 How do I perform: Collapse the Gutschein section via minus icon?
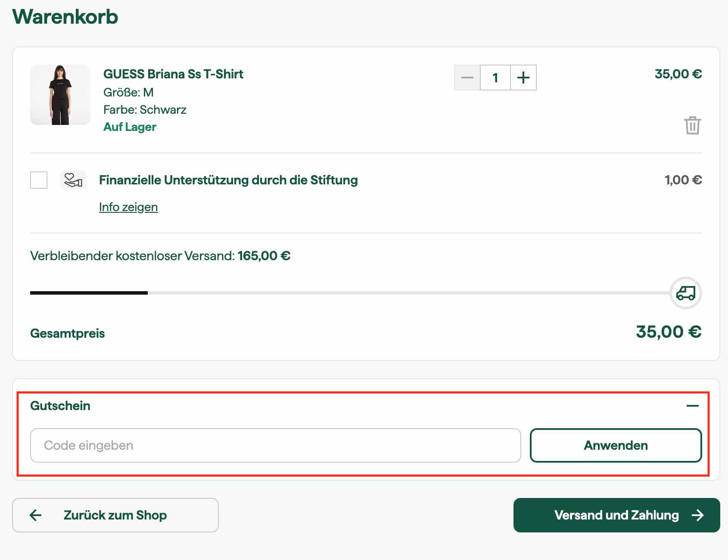pos(692,406)
